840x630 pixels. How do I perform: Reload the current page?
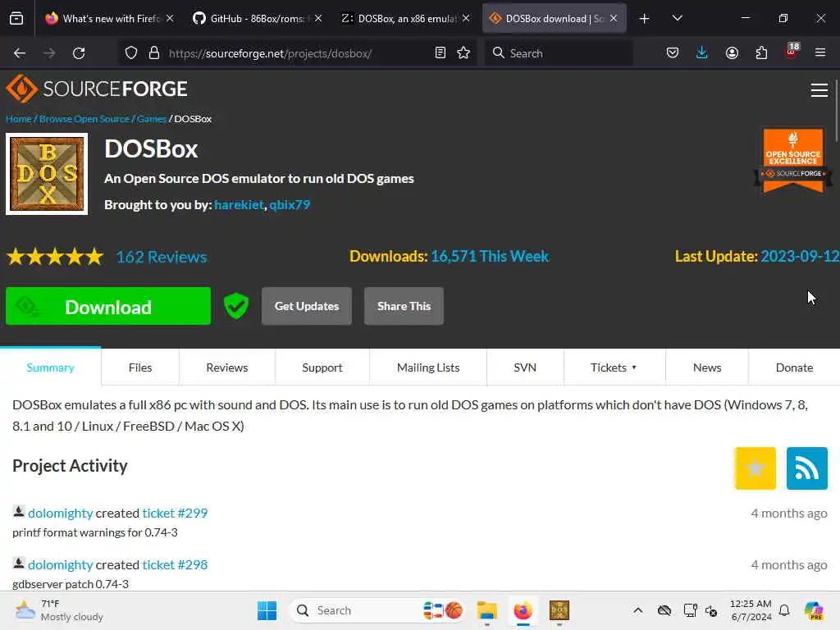pos(79,53)
